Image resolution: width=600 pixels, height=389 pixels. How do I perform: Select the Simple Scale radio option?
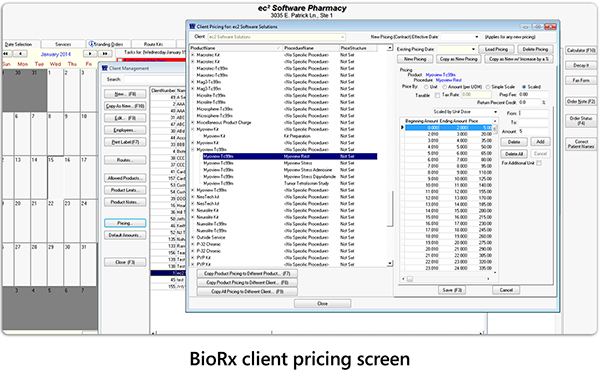coord(488,87)
